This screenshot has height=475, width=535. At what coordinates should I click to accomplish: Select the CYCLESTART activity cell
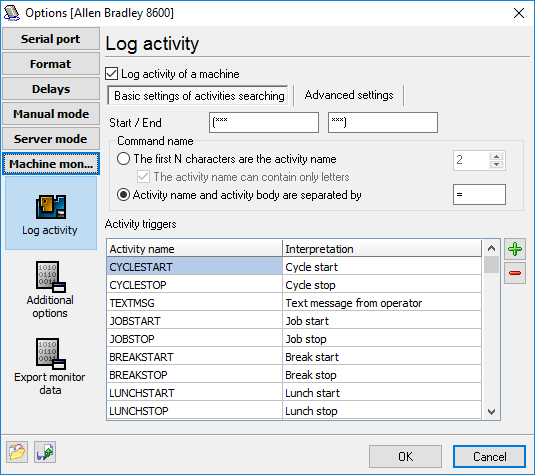(x=194, y=267)
